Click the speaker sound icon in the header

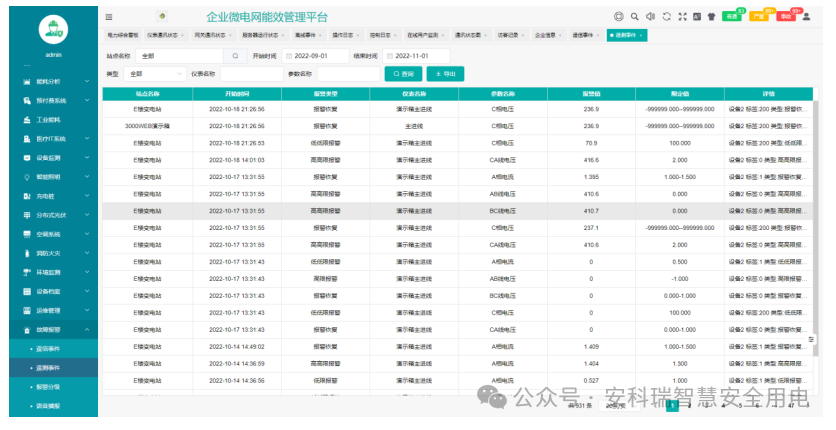point(650,17)
